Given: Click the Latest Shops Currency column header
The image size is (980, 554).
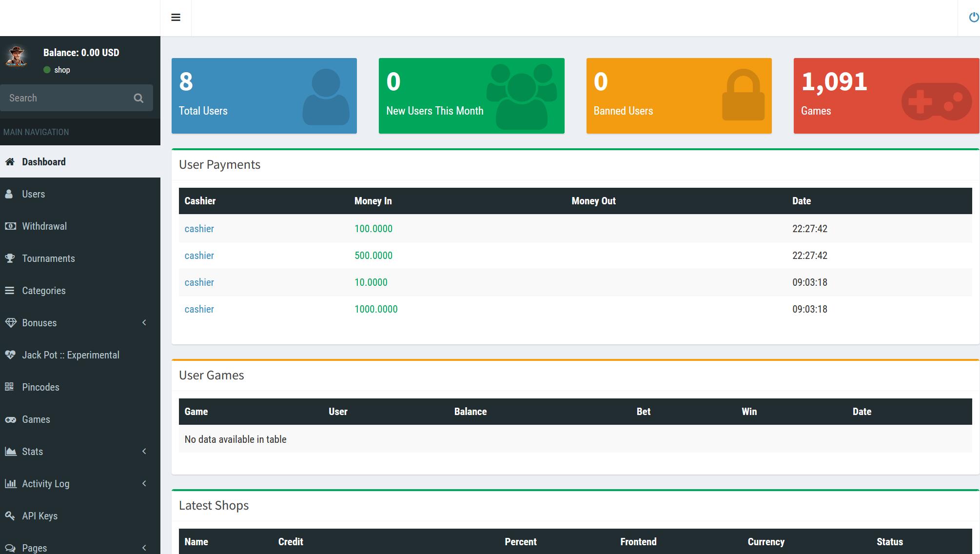Looking at the screenshot, I should coord(766,542).
